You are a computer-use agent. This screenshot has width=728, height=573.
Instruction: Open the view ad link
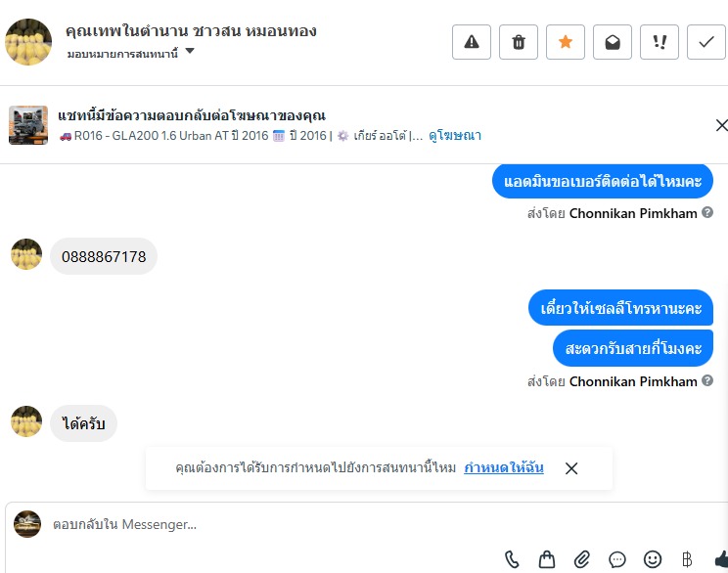point(455,136)
